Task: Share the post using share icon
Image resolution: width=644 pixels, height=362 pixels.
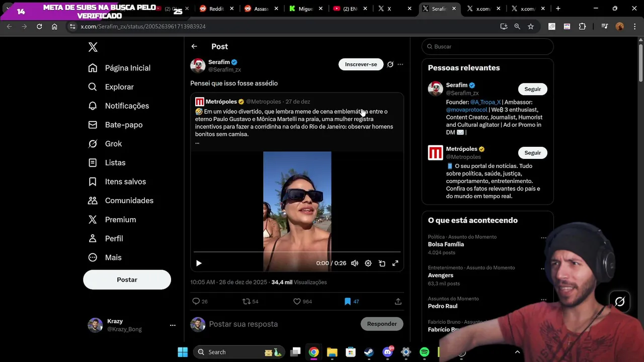Action: [x=398, y=301]
